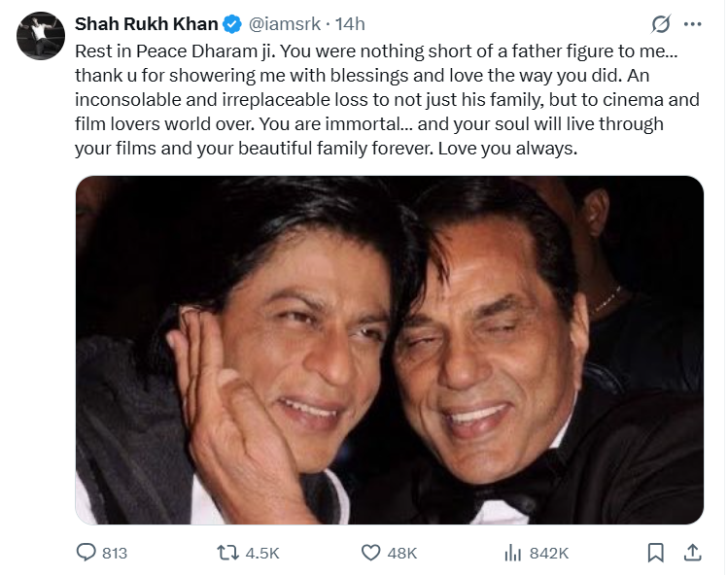Click the Grok icon beside the menu
The image size is (728, 575).
(662, 23)
